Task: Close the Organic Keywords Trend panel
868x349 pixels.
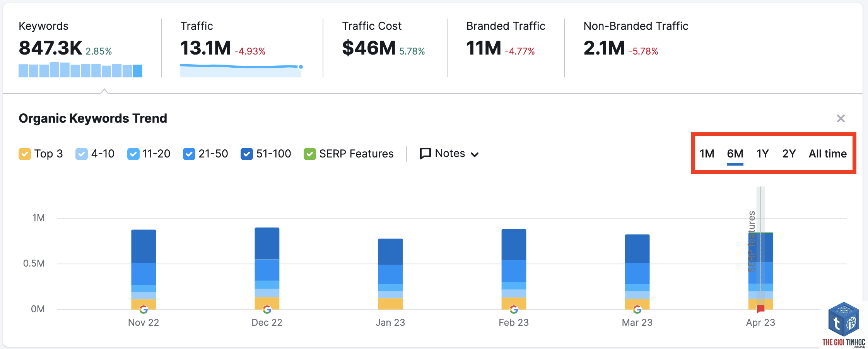Action: coord(841,118)
